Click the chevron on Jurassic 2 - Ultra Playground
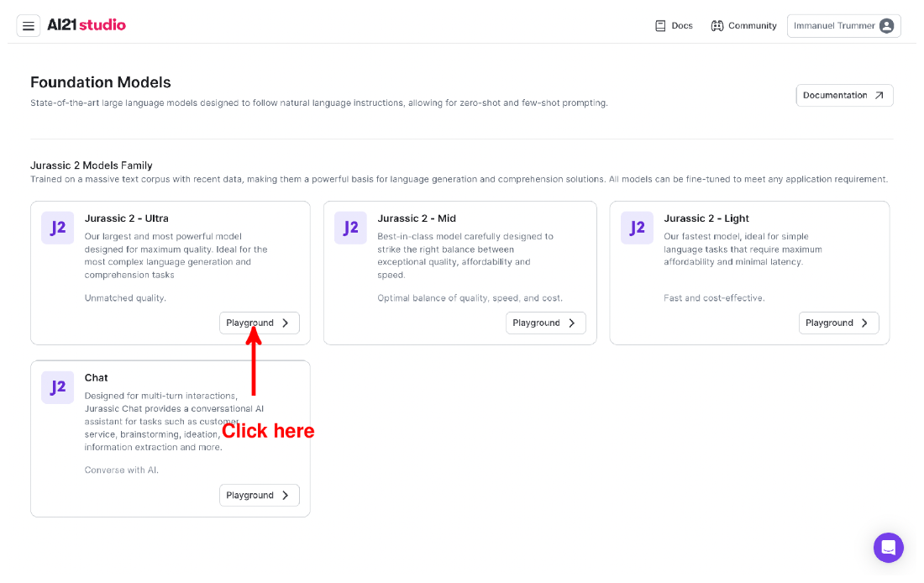The width and height of the screenshot is (924, 583). [x=286, y=323]
